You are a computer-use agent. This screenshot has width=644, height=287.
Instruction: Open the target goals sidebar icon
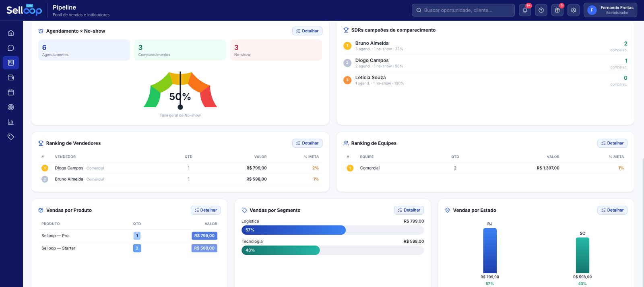[11, 107]
